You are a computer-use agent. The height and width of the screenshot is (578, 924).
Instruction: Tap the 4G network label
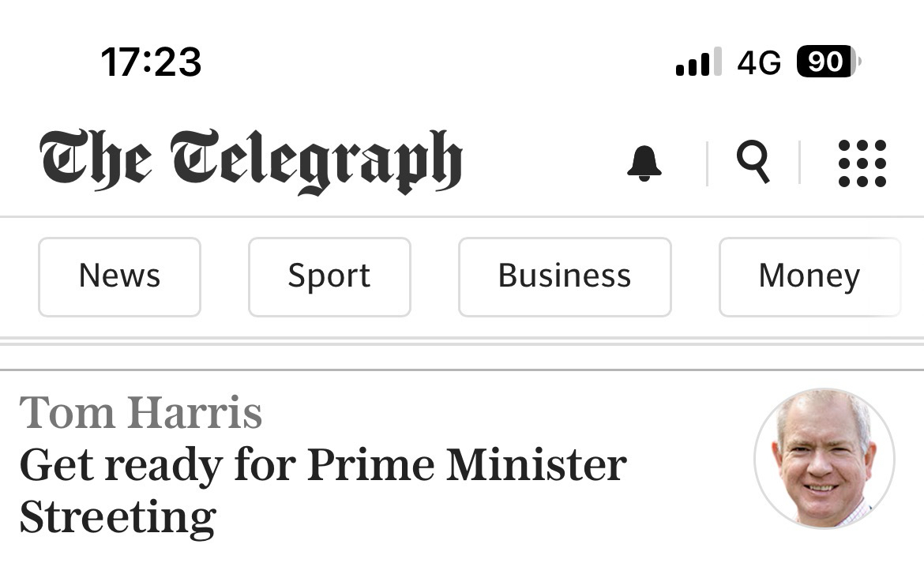(x=759, y=62)
